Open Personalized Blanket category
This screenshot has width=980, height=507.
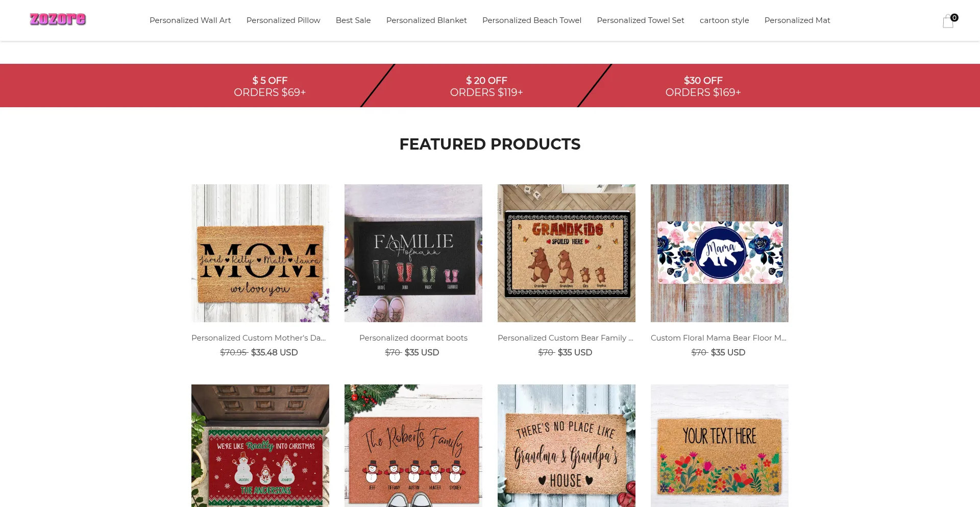(426, 20)
